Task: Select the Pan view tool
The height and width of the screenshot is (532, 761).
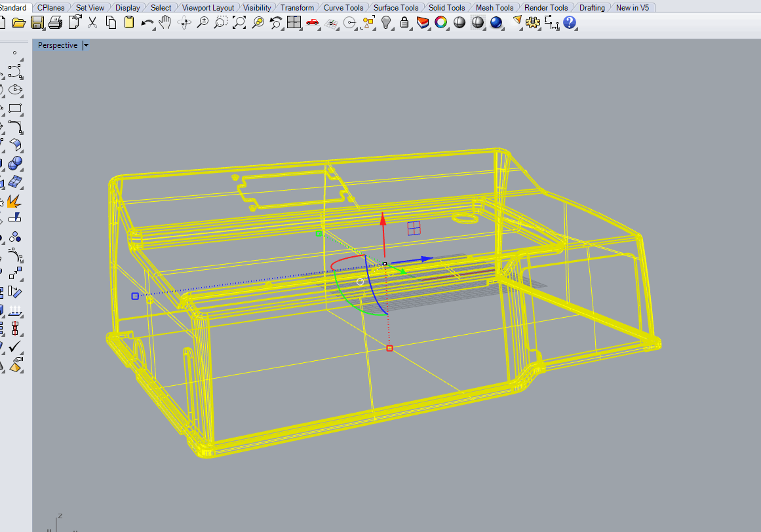Action: [x=165, y=22]
